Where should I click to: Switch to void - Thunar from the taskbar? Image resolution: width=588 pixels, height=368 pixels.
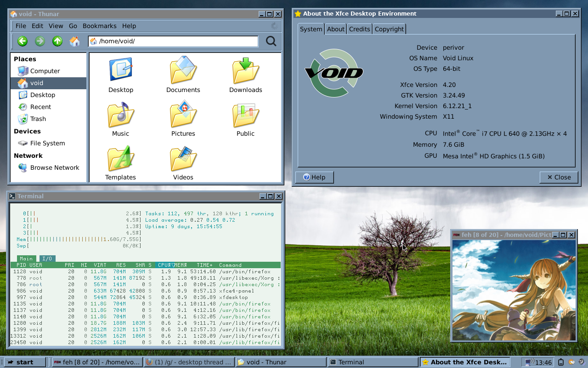[281, 362]
